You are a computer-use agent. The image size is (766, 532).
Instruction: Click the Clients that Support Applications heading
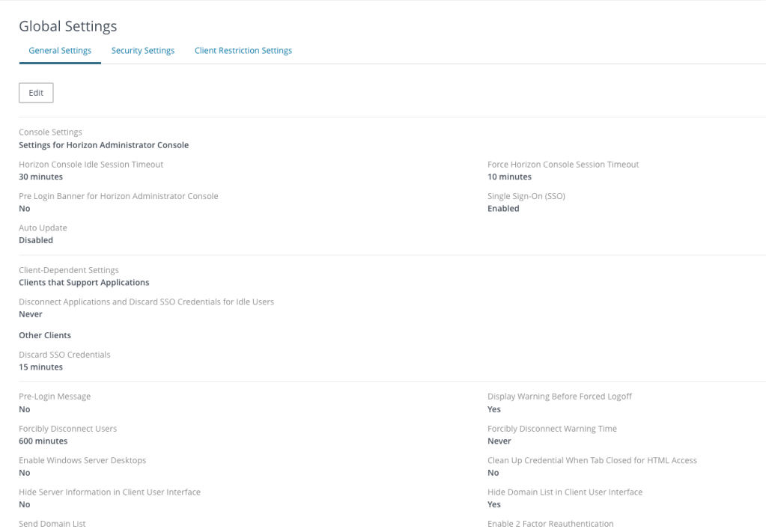tap(84, 283)
